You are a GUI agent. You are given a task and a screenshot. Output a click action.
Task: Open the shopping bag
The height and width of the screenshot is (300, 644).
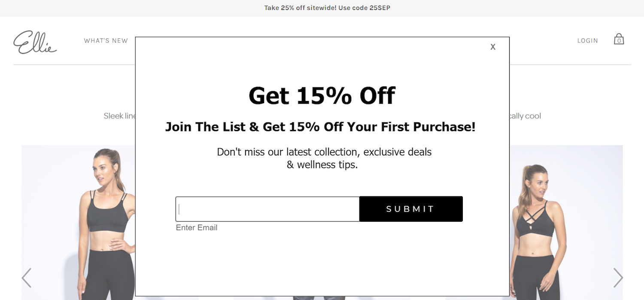click(619, 40)
